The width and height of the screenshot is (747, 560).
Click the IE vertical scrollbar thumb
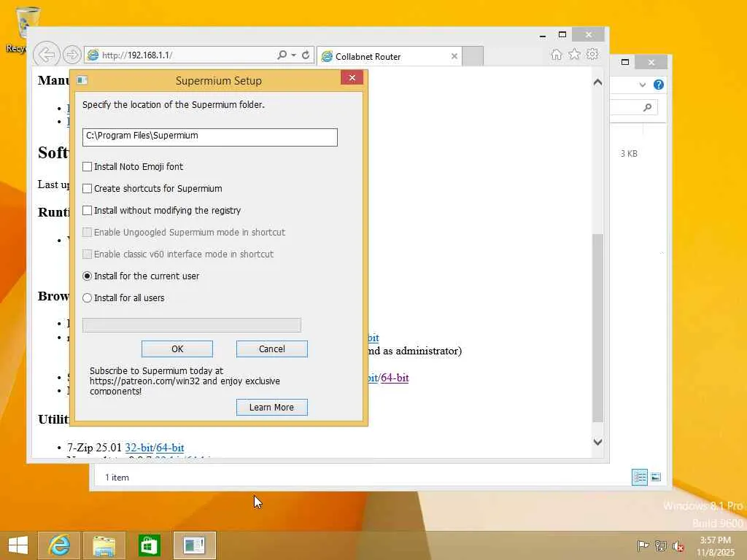click(x=598, y=327)
